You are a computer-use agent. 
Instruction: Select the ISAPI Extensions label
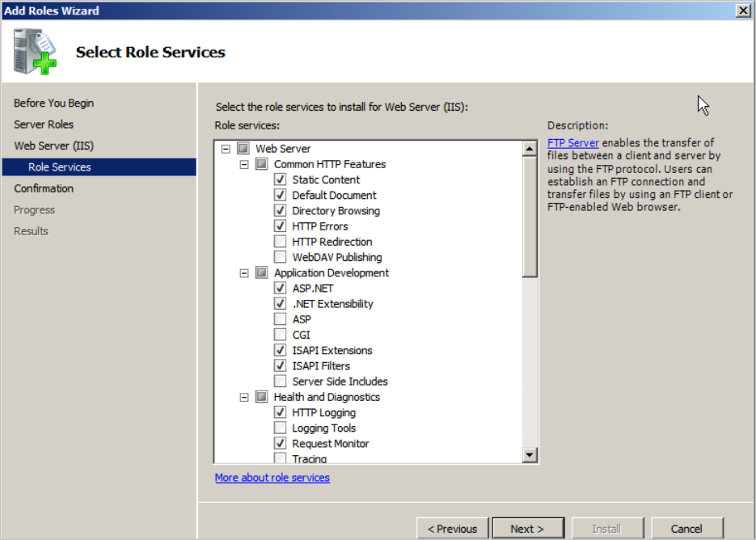click(x=332, y=350)
